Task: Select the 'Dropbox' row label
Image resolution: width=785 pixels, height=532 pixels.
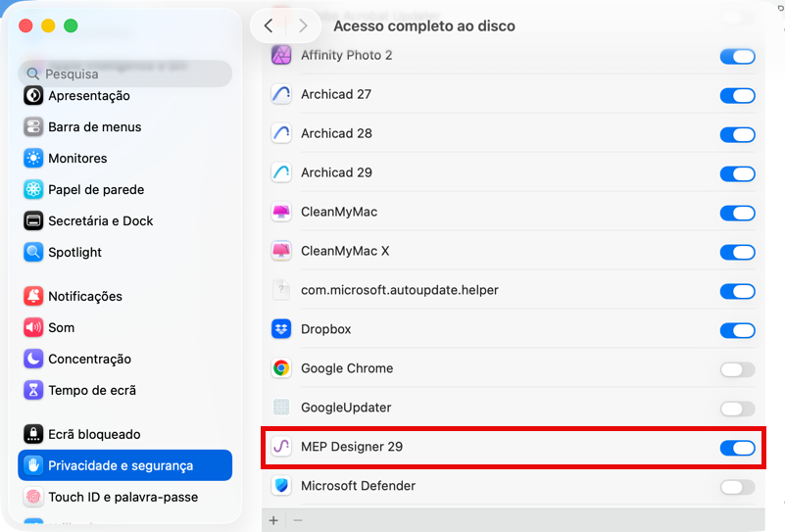Action: tap(326, 329)
